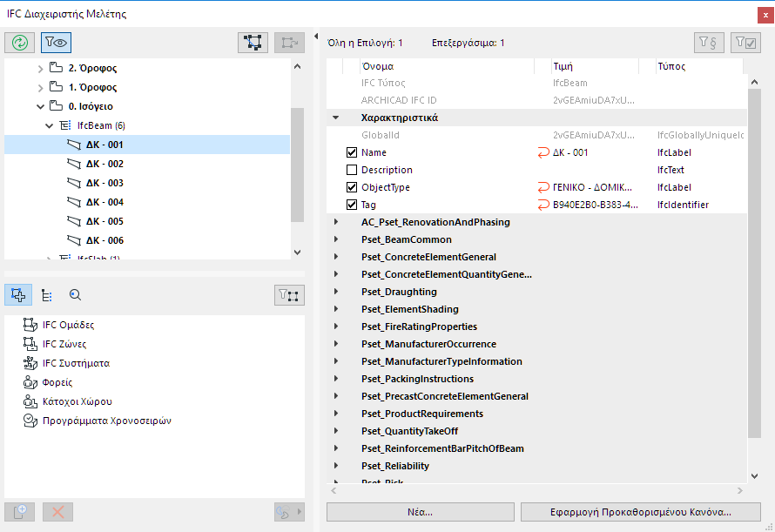Screen dimensions: 775x532
Task: Switch to the tree hierarchy view icon
Action: pos(47,295)
